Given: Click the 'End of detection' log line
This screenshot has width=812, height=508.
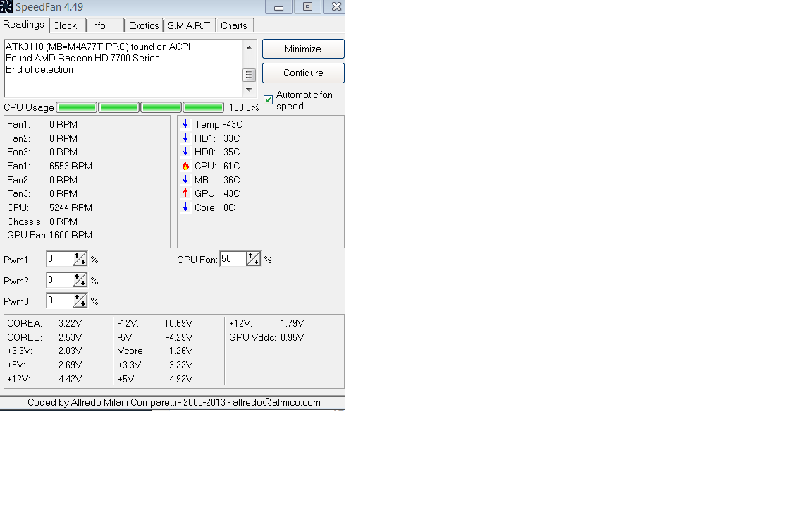Looking at the screenshot, I should [x=39, y=69].
